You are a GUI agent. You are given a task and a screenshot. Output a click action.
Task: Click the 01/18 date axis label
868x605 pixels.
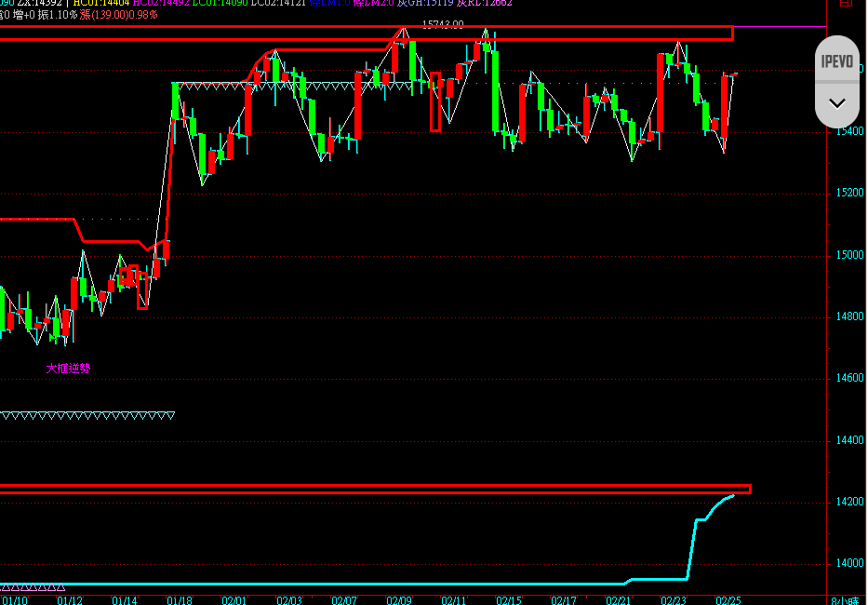pos(180,600)
